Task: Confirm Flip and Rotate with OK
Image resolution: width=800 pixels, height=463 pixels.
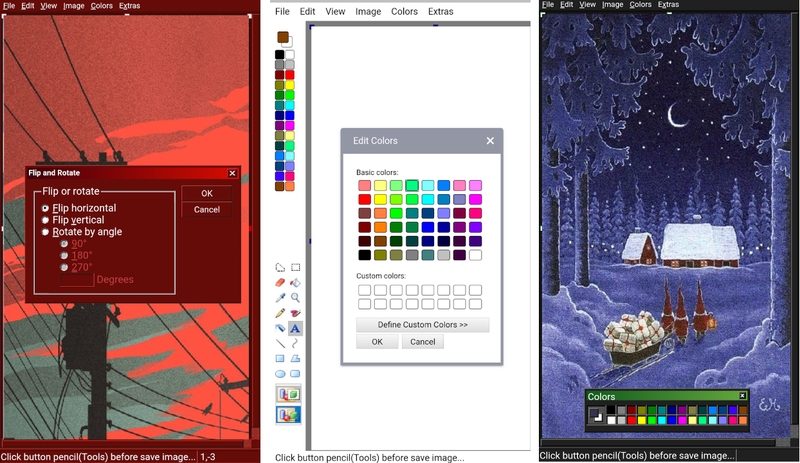Action: [207, 193]
